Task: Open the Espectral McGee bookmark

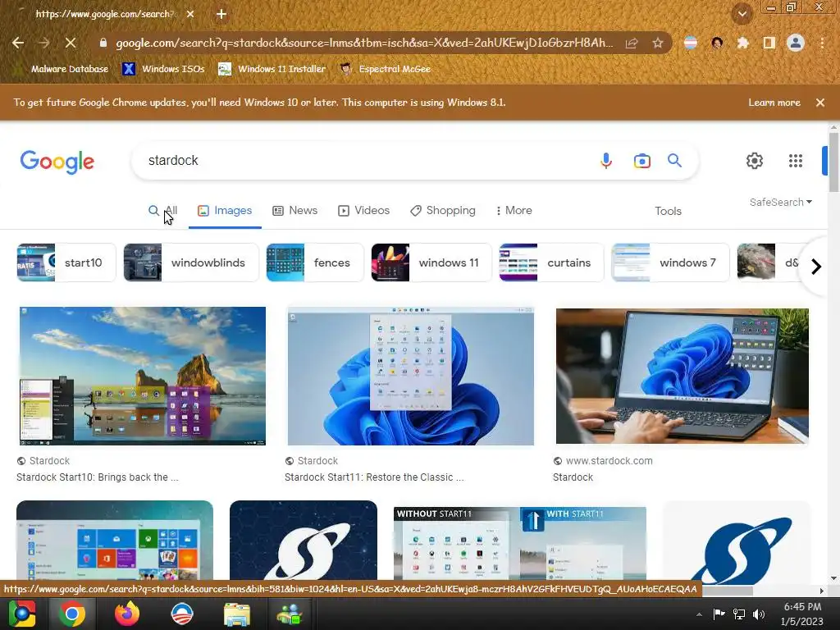Action: pyautogui.click(x=386, y=69)
